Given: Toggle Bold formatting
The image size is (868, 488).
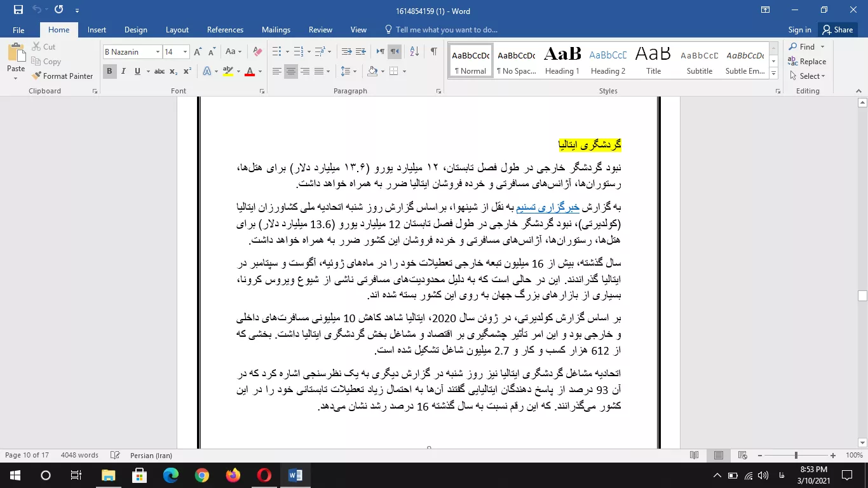Looking at the screenshot, I should click(x=109, y=71).
